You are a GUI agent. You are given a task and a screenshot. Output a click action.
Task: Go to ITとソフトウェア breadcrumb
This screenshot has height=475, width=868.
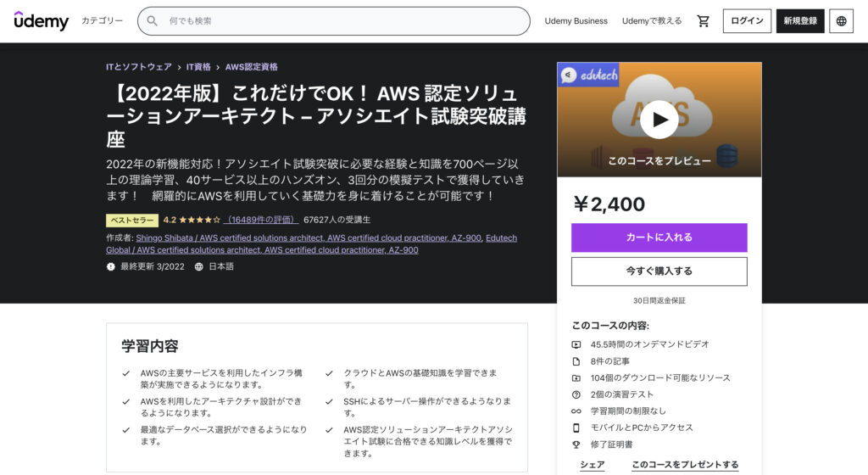click(x=139, y=67)
